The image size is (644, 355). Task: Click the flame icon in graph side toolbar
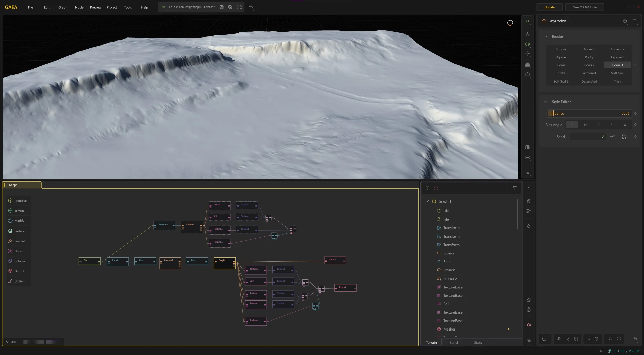[529, 226]
